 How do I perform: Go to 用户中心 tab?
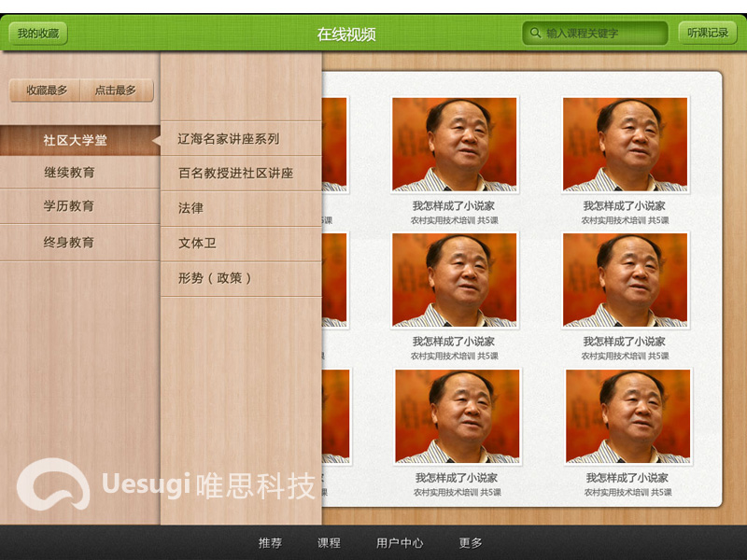point(400,542)
